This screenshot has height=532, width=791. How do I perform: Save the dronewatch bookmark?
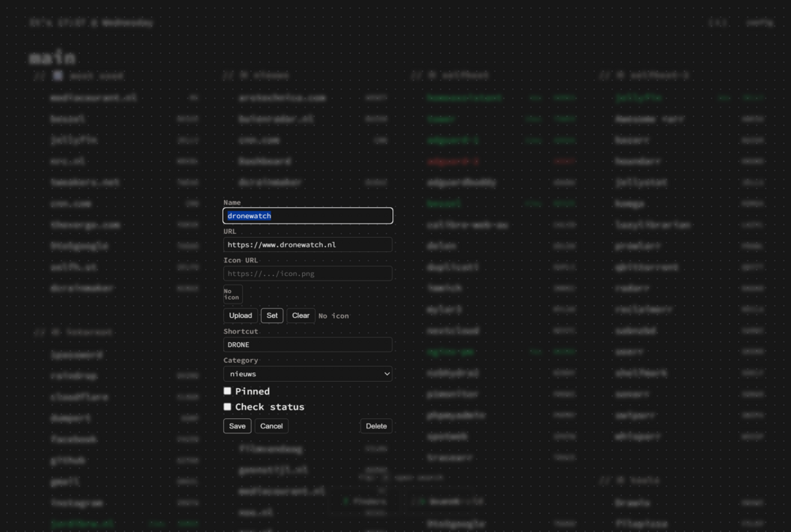point(237,426)
